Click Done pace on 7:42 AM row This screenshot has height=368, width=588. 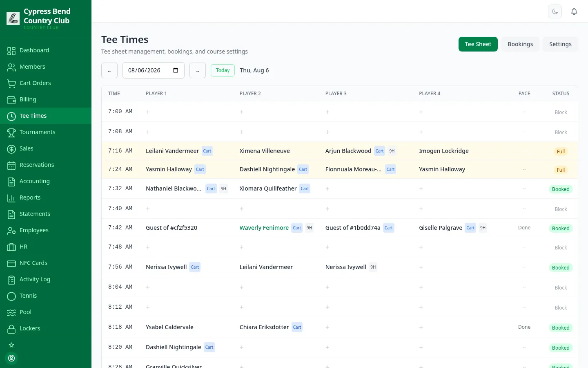pyautogui.click(x=524, y=228)
